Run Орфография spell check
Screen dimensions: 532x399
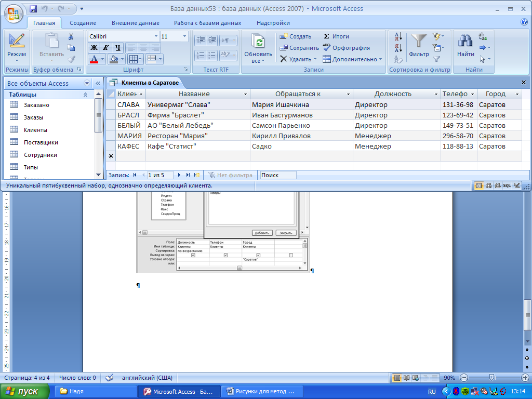pos(346,48)
